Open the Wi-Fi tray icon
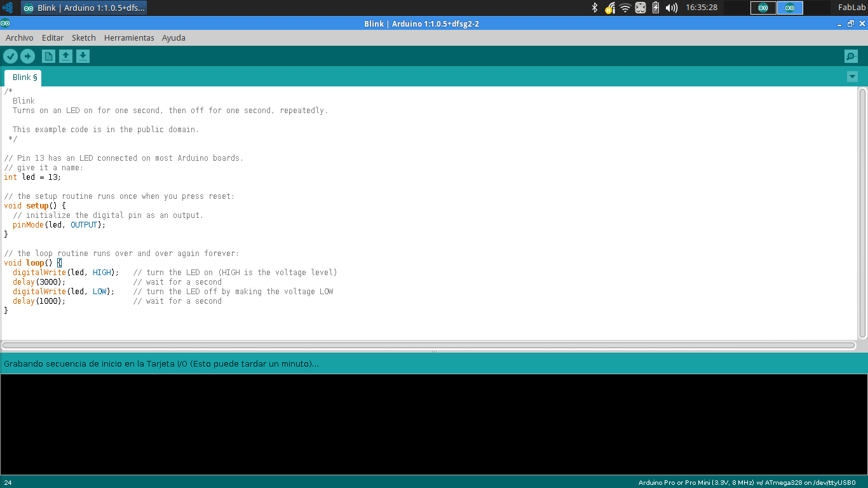Viewport: 868px width, 488px height. click(625, 8)
